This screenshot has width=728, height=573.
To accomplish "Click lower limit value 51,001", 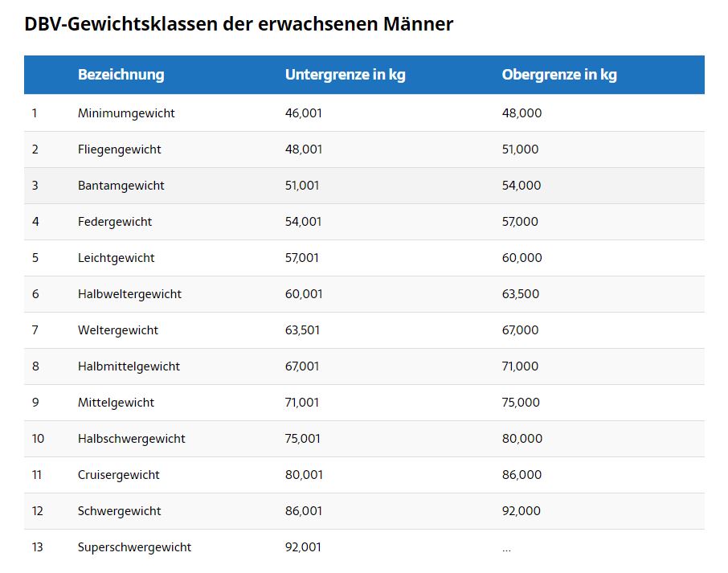I will tap(302, 186).
